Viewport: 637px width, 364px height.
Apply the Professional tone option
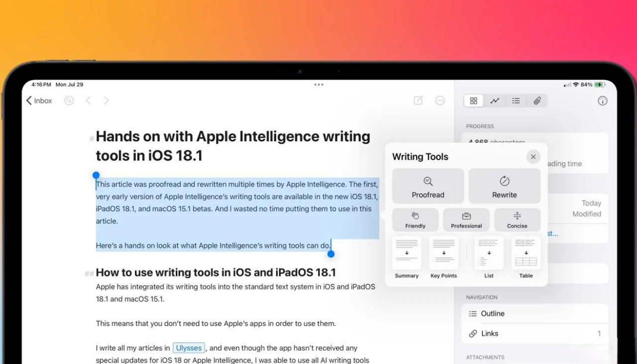point(466,220)
